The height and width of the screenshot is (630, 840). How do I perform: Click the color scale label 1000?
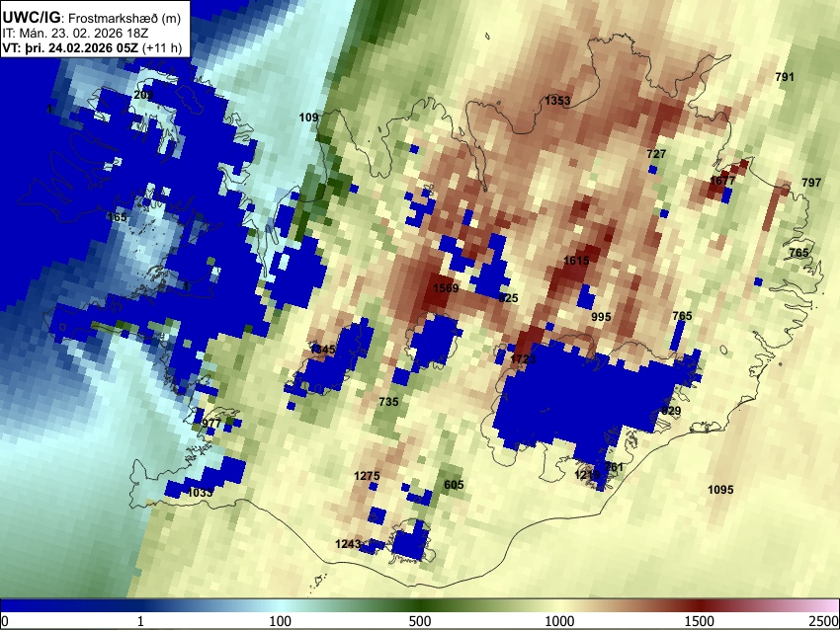(559, 621)
